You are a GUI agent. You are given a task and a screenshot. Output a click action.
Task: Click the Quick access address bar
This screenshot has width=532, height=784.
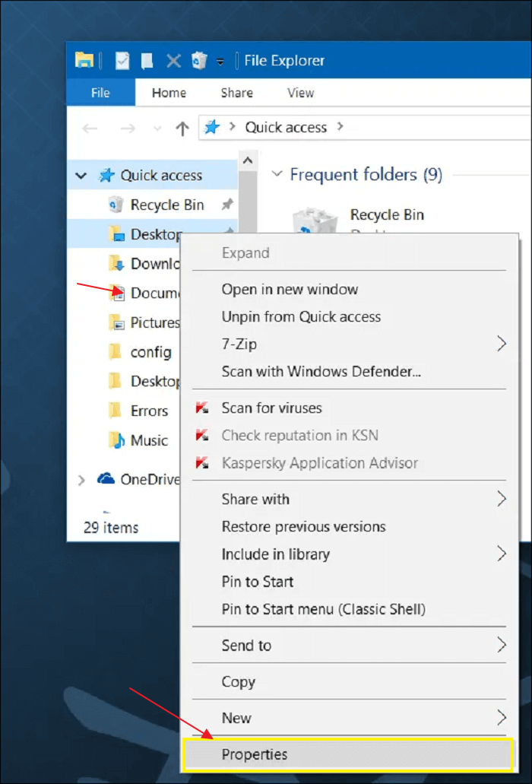286,128
